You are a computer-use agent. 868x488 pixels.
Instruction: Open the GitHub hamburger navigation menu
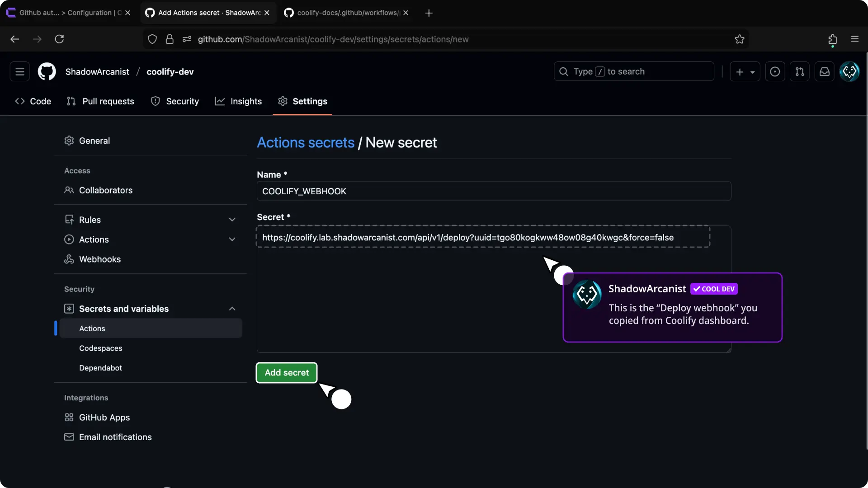click(x=19, y=71)
